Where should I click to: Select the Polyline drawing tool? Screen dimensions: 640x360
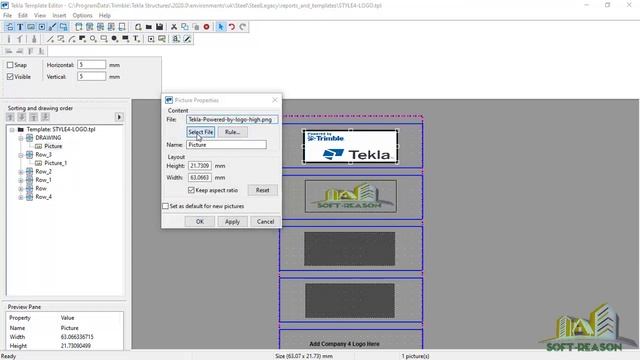pyautogui.click(x=61, y=39)
